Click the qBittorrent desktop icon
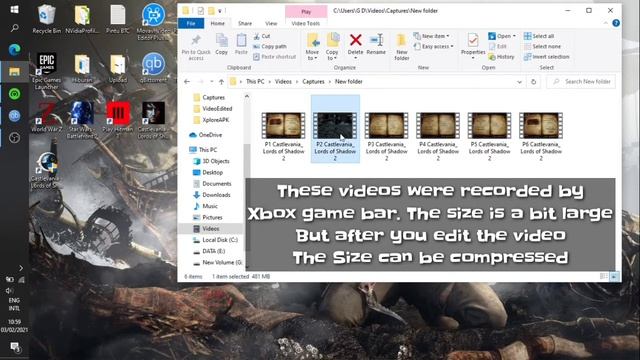This screenshot has width=640, height=360. pos(153,68)
